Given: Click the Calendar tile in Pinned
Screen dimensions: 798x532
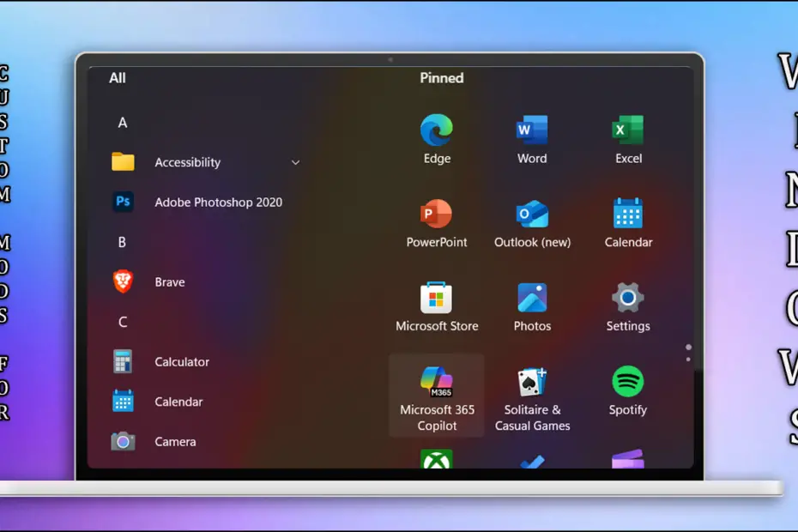Looking at the screenshot, I should (628, 223).
